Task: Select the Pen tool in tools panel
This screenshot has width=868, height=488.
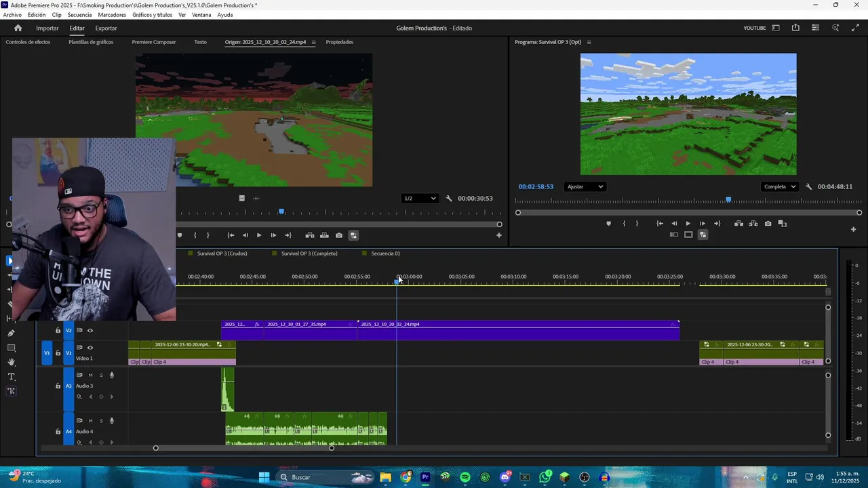Action: pyautogui.click(x=11, y=333)
